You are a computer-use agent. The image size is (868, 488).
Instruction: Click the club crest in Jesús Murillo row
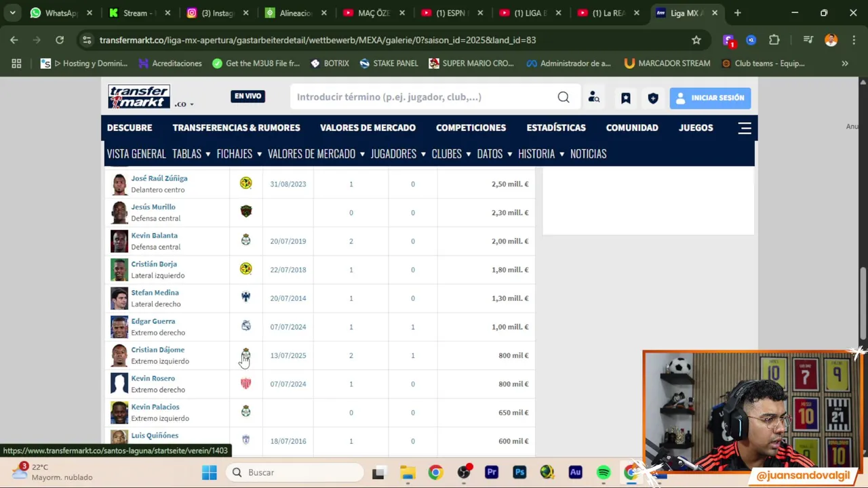point(245,212)
